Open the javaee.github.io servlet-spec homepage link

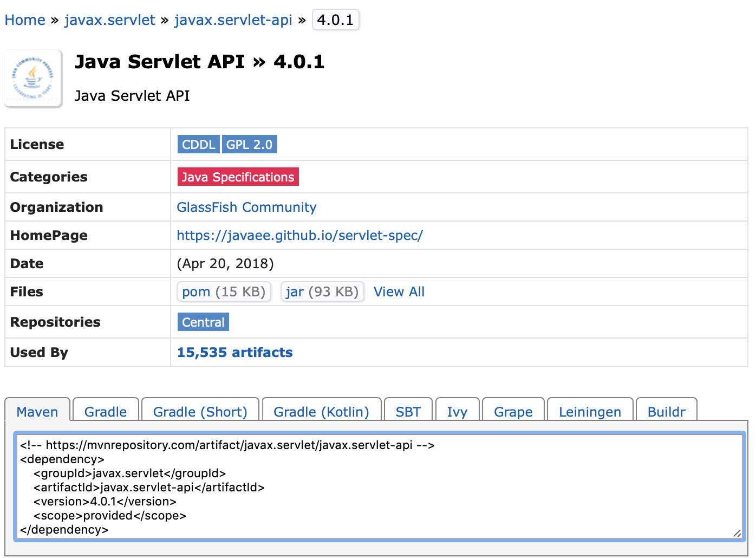click(299, 235)
